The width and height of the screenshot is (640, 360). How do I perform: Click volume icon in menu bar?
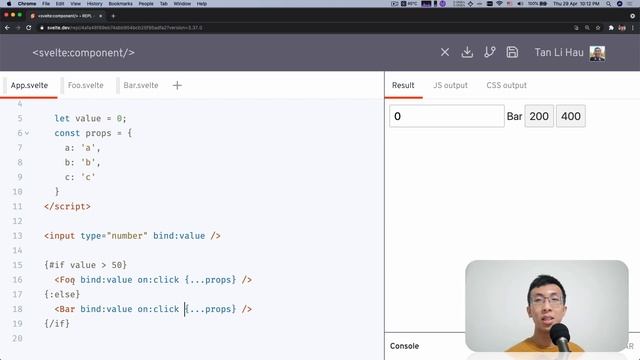520,4
